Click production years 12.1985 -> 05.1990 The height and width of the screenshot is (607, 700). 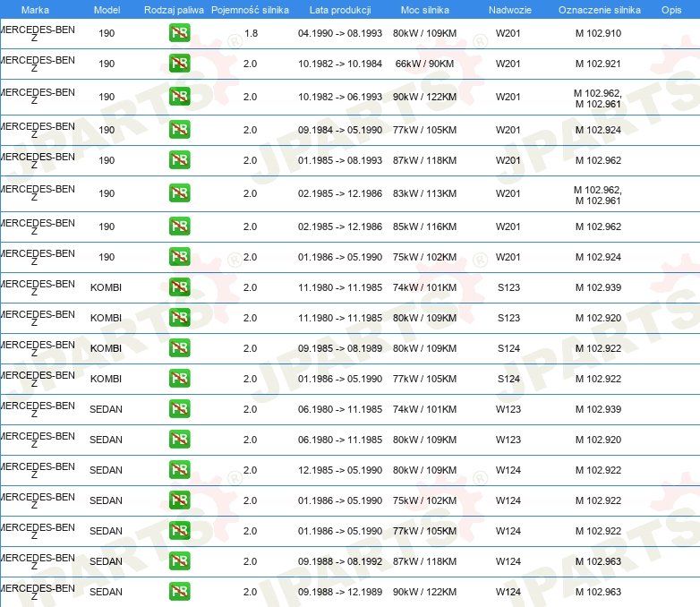click(340, 470)
